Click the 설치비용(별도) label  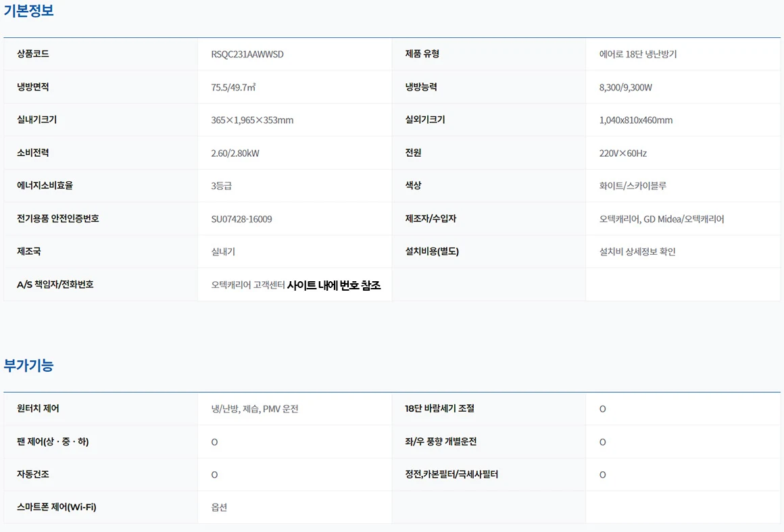tap(432, 251)
